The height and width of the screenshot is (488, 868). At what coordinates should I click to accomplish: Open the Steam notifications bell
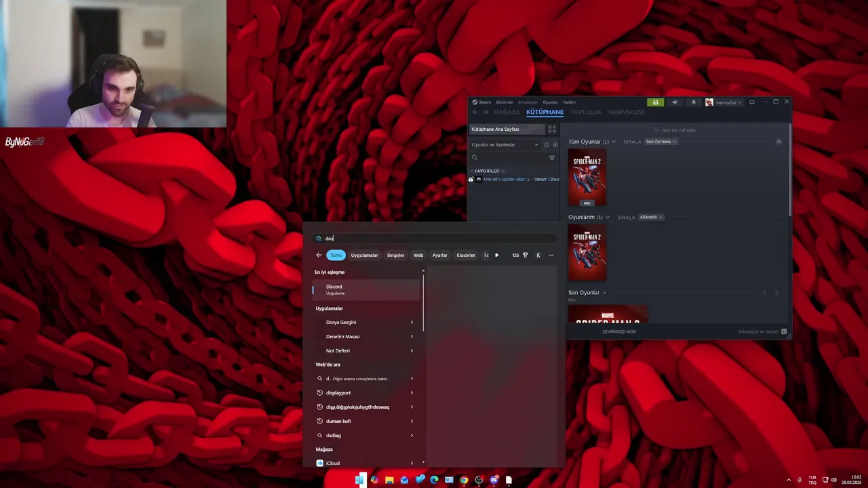[x=693, y=102]
